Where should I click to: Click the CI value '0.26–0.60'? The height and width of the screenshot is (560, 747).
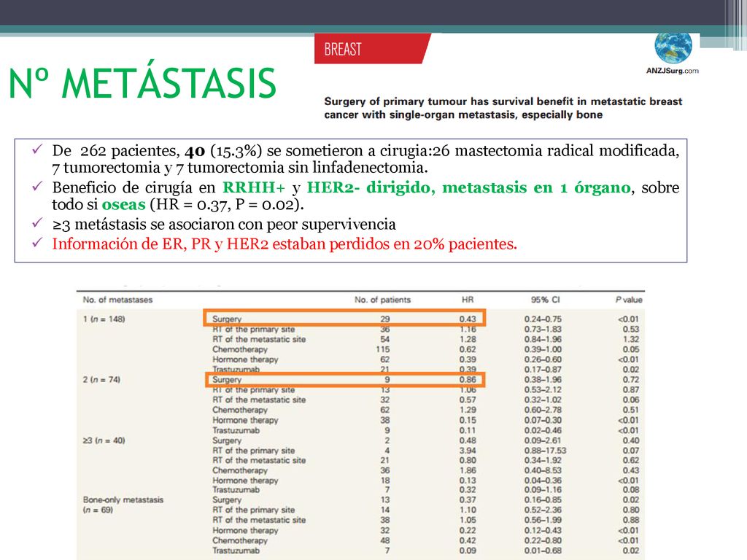(543, 359)
